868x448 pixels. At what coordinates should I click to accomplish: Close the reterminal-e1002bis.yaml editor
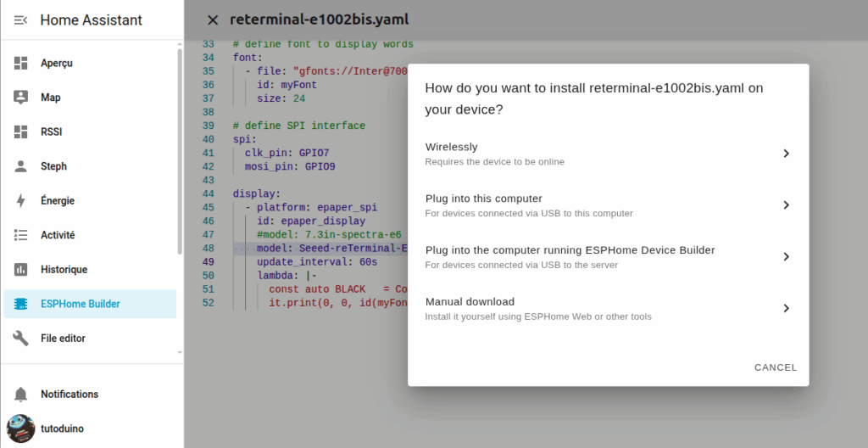tap(213, 20)
